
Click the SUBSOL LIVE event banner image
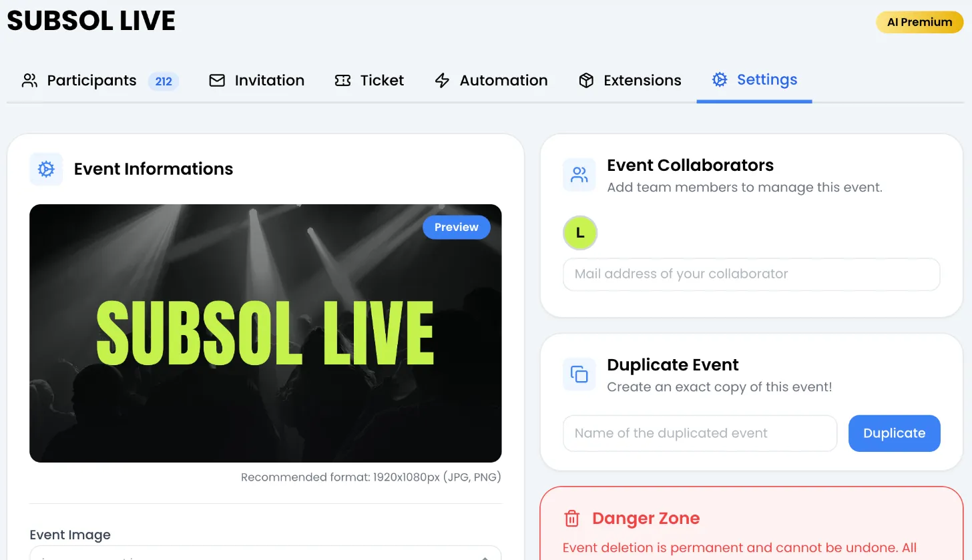tap(266, 333)
